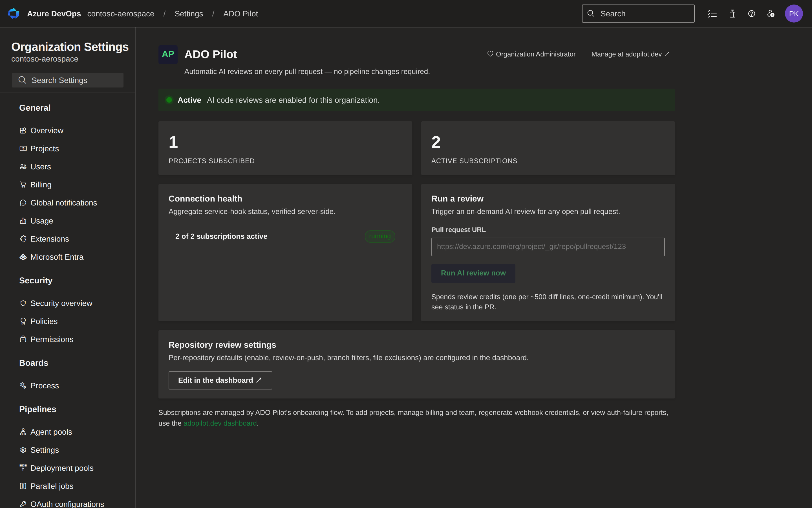
Task: Open the Marketplace shopping bag icon
Action: tap(732, 14)
